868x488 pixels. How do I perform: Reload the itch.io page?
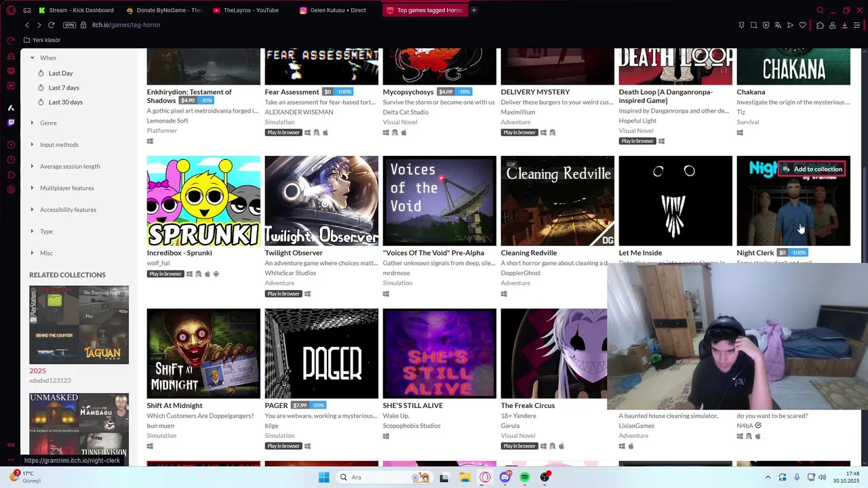[x=51, y=25]
